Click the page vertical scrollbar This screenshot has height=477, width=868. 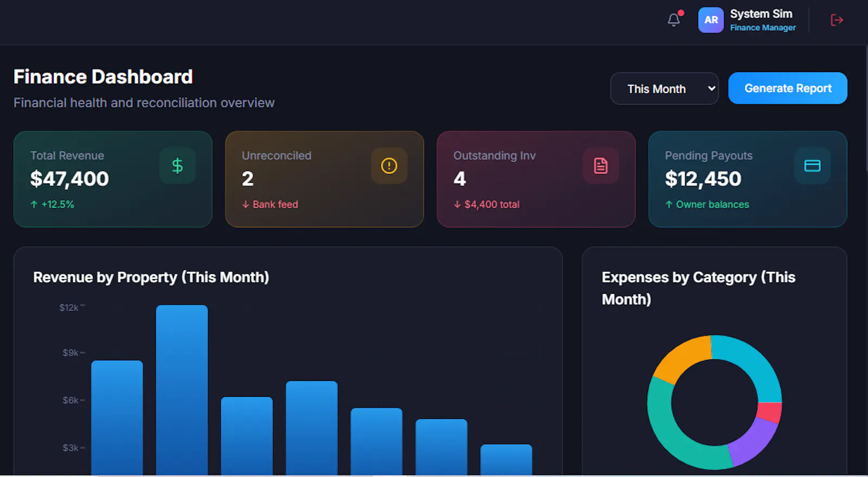(x=866, y=108)
